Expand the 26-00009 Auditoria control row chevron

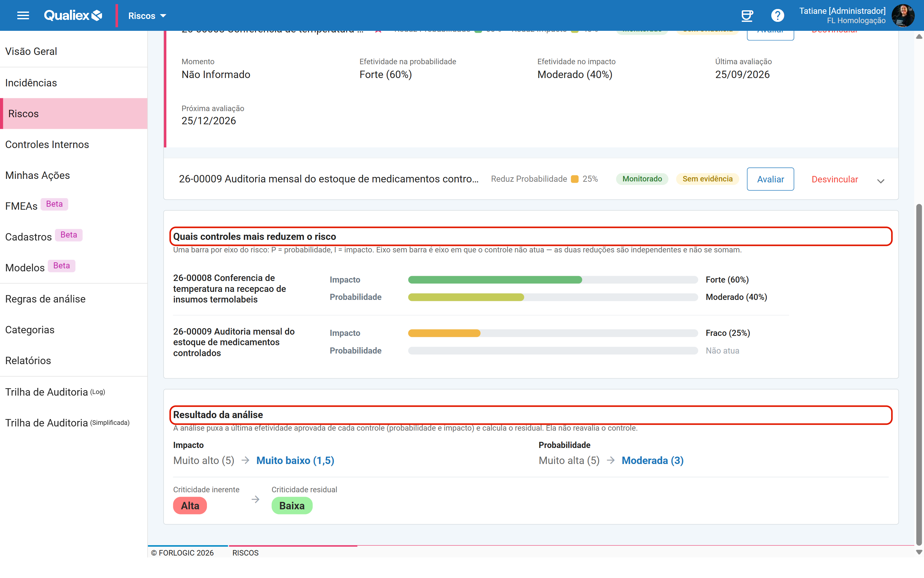tap(880, 181)
